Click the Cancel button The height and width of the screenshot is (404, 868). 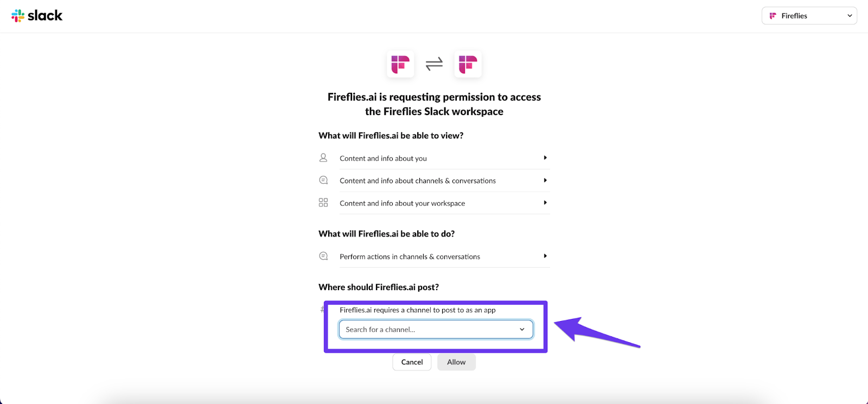pyautogui.click(x=412, y=362)
